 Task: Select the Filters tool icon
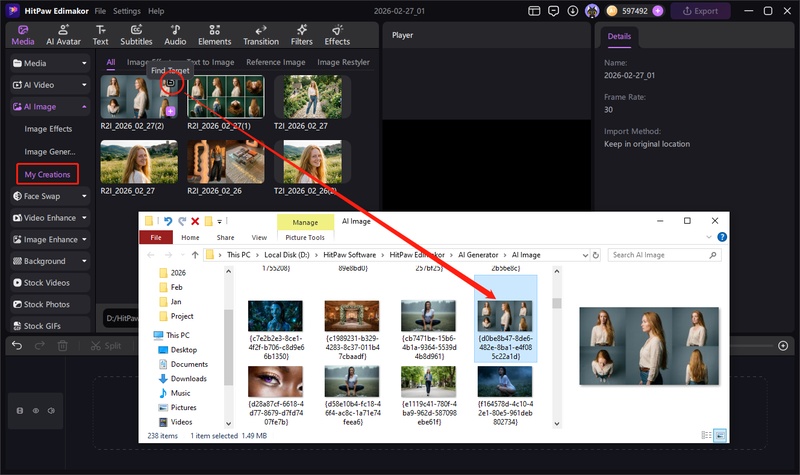click(301, 35)
